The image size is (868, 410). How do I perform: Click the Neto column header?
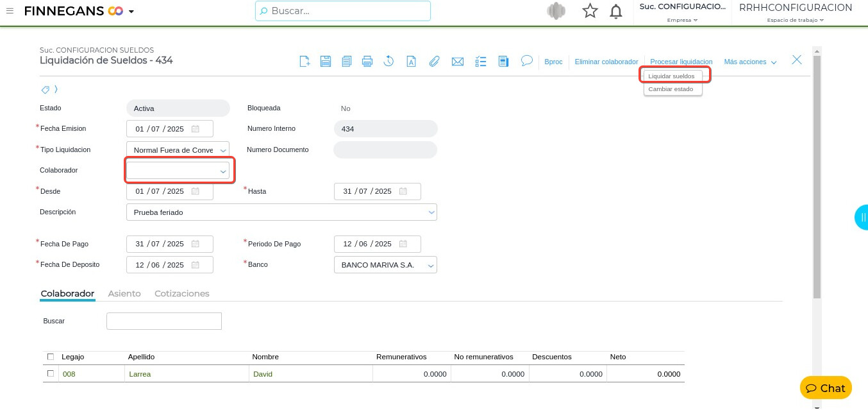tap(618, 357)
